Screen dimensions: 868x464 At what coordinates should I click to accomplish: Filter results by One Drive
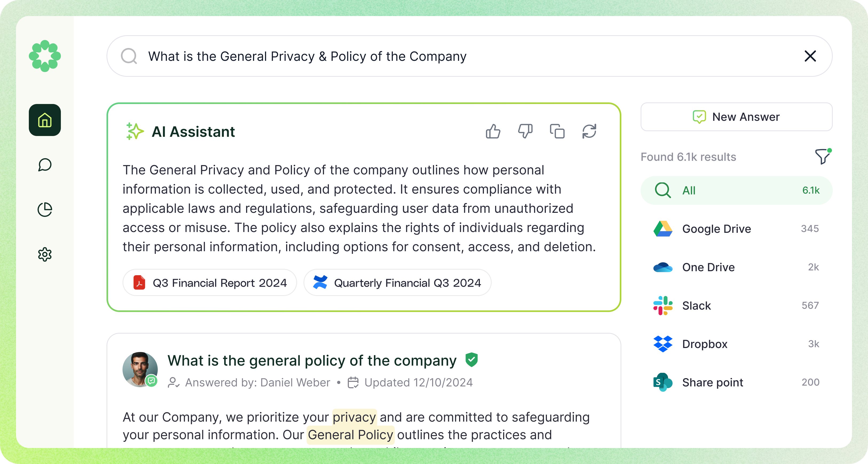tap(736, 267)
